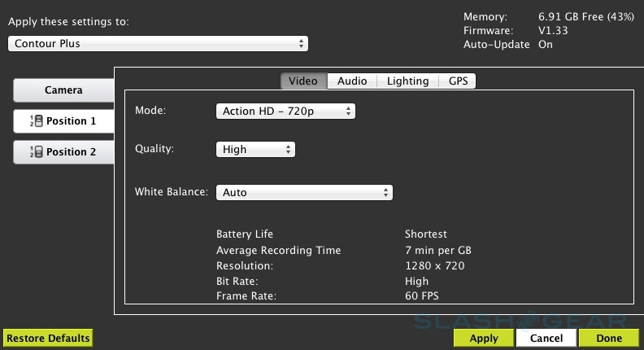This screenshot has width=644, height=350.
Task: Switch to the Video tab
Action: tap(304, 81)
